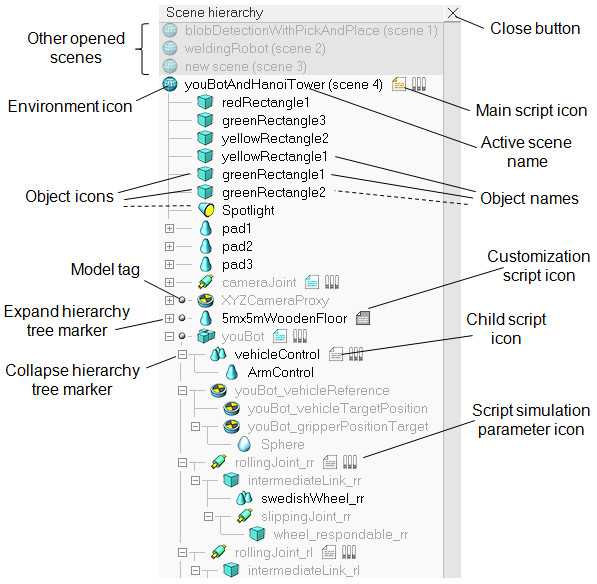Viewport: 597px width, 584px height.
Task: Click the youBot simulation parameter icon
Action: coord(300,336)
